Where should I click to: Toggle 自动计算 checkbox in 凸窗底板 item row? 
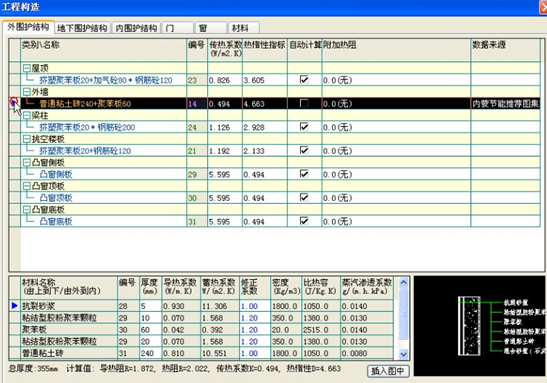[304, 221]
